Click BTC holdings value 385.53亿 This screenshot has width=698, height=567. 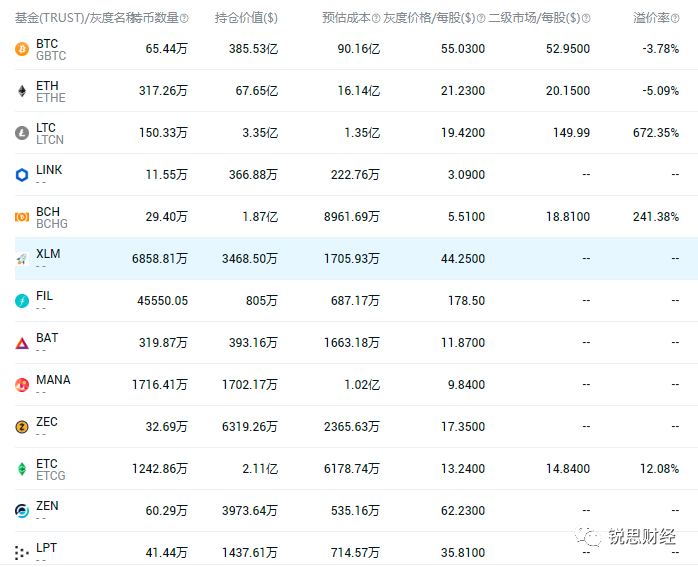point(253,49)
